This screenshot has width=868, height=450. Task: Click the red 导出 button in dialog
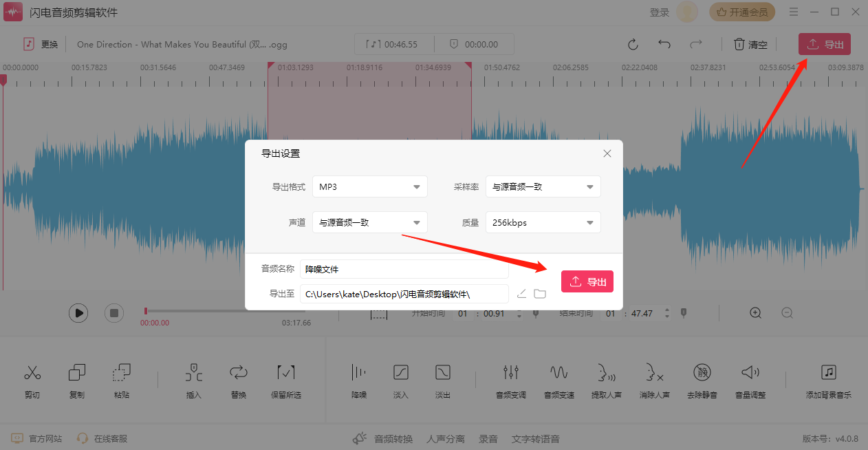(x=587, y=281)
